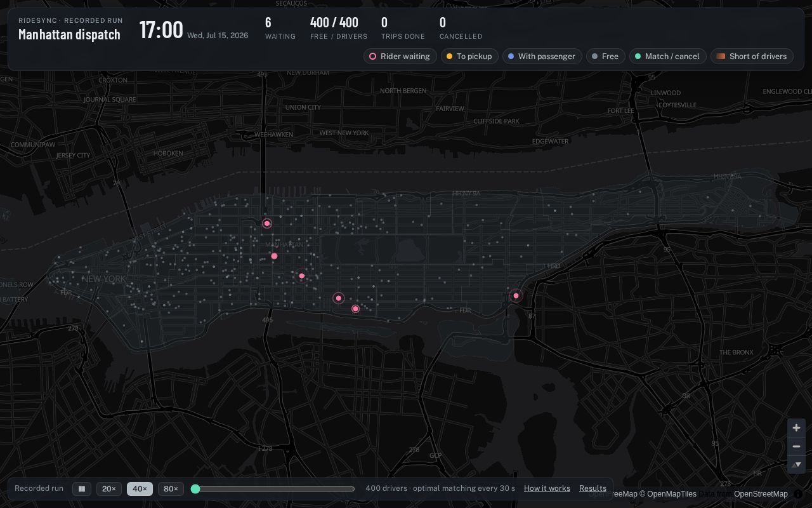Zoom out of the map
Screen dimensions: 812x508
[796, 446]
